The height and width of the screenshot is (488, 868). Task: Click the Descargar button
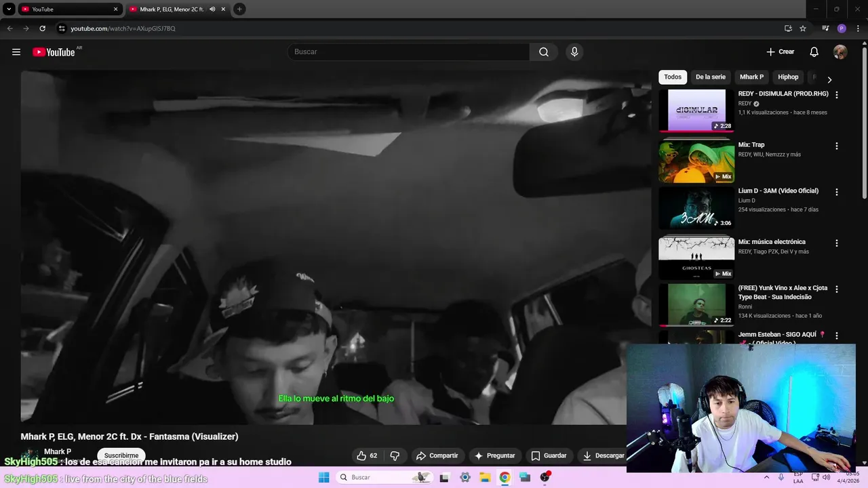click(603, 455)
